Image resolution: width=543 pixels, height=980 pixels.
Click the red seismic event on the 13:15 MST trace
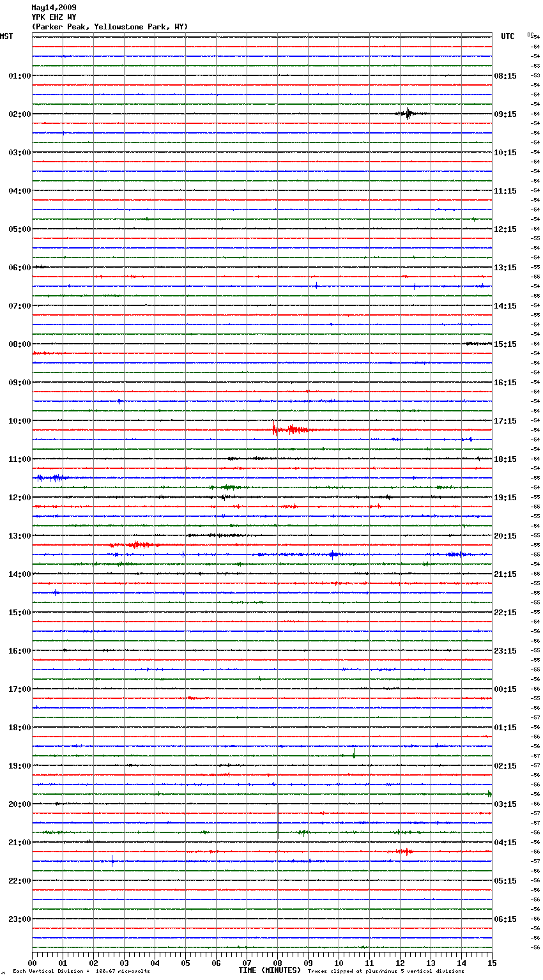[135, 545]
